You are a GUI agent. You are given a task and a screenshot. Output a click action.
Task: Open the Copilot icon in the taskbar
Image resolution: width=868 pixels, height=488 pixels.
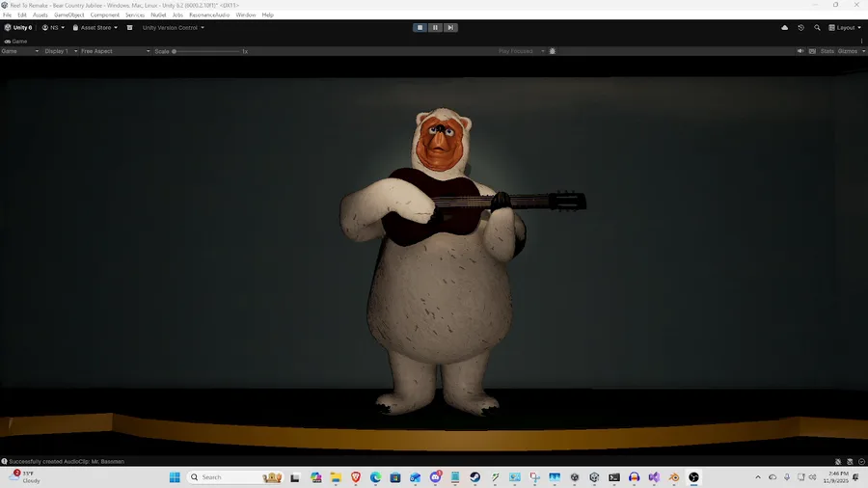click(x=315, y=477)
